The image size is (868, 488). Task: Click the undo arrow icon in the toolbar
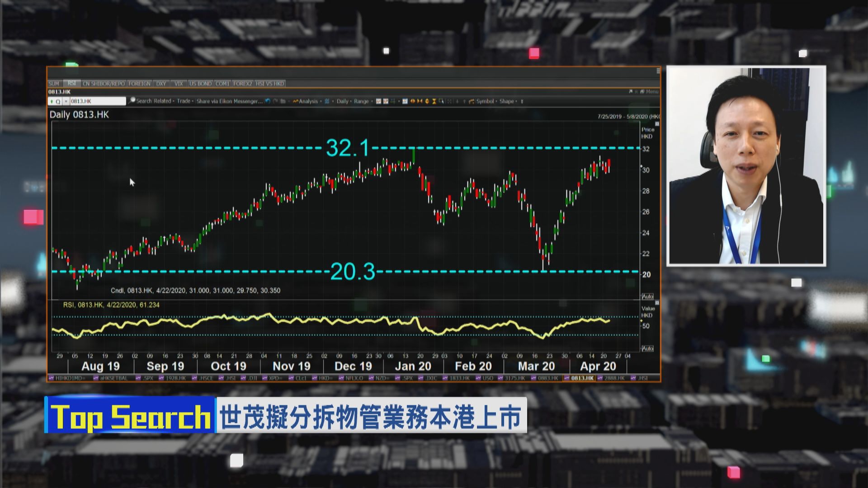pos(268,101)
